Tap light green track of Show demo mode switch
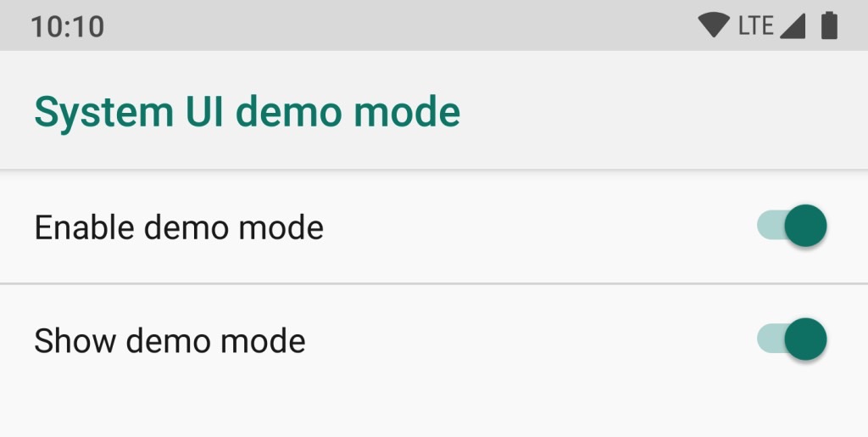868x437 pixels. (770, 339)
